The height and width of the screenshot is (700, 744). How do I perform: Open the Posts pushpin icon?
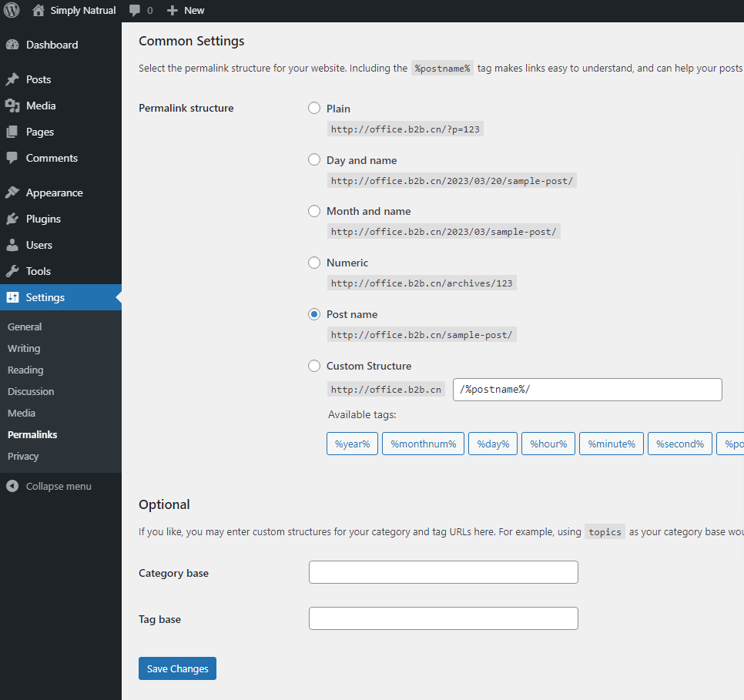pyautogui.click(x=12, y=79)
